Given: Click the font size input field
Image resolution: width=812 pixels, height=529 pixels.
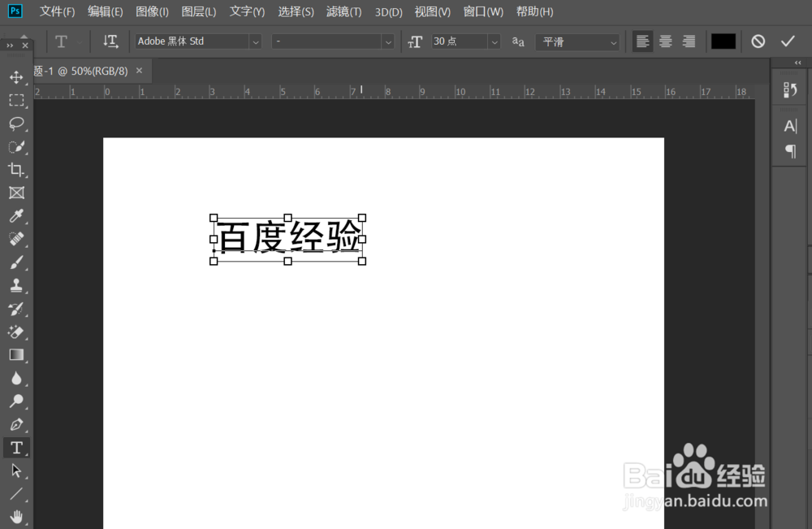Looking at the screenshot, I should 459,41.
